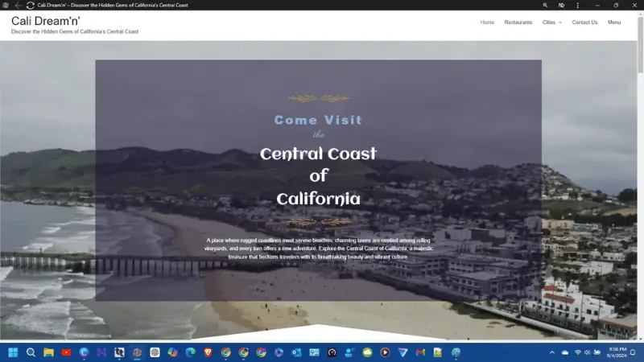Toggle the crossed-eye tracking icon
Viewport: 644px width, 362px height.
point(561,6)
